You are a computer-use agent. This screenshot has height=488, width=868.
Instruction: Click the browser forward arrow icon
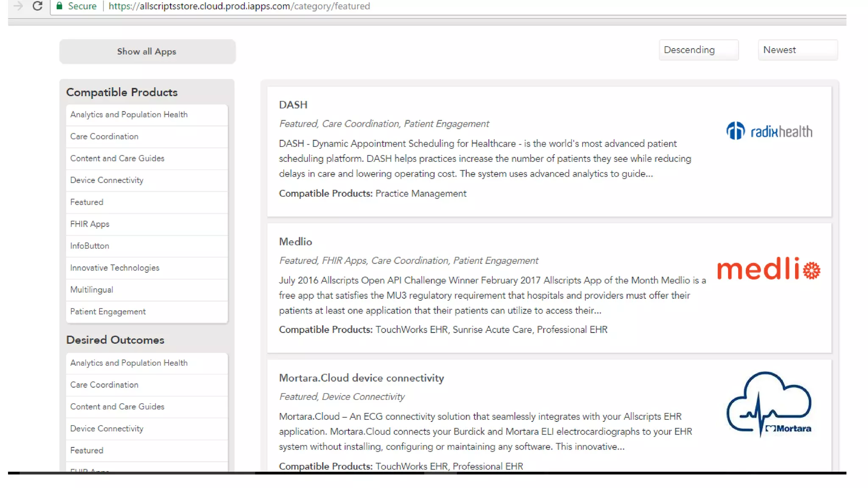tap(18, 6)
